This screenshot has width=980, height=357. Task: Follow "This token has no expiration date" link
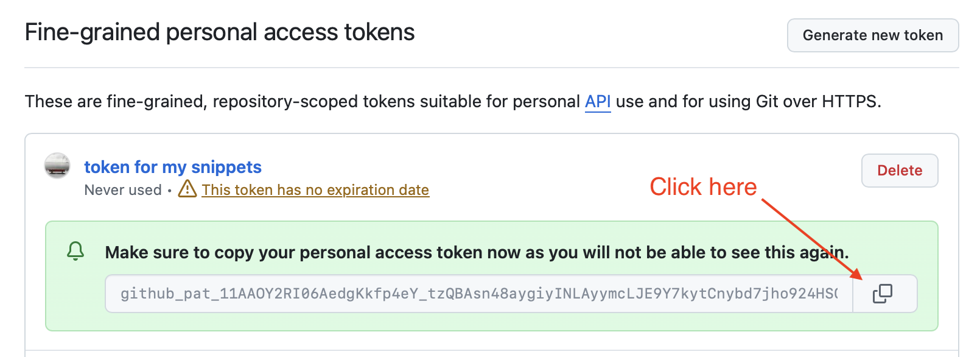tap(315, 190)
